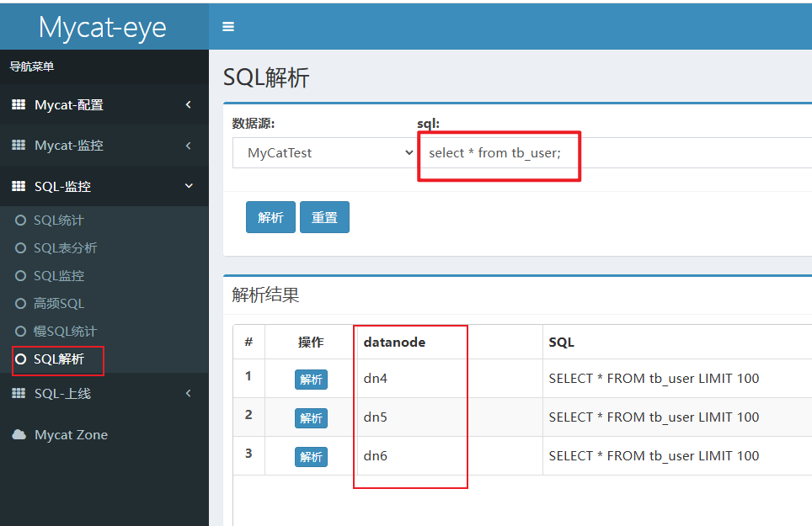Click the grid icon beside SQL-上线
Image resolution: width=812 pixels, height=526 pixels.
(x=19, y=394)
